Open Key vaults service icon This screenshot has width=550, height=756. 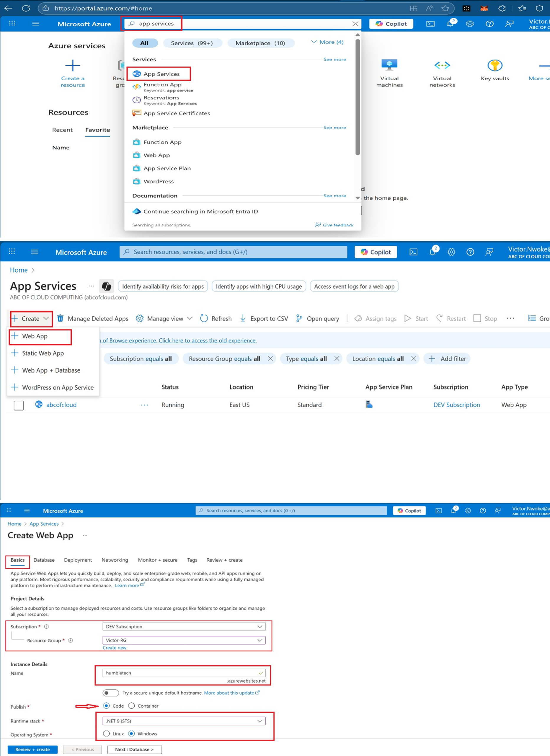click(495, 65)
